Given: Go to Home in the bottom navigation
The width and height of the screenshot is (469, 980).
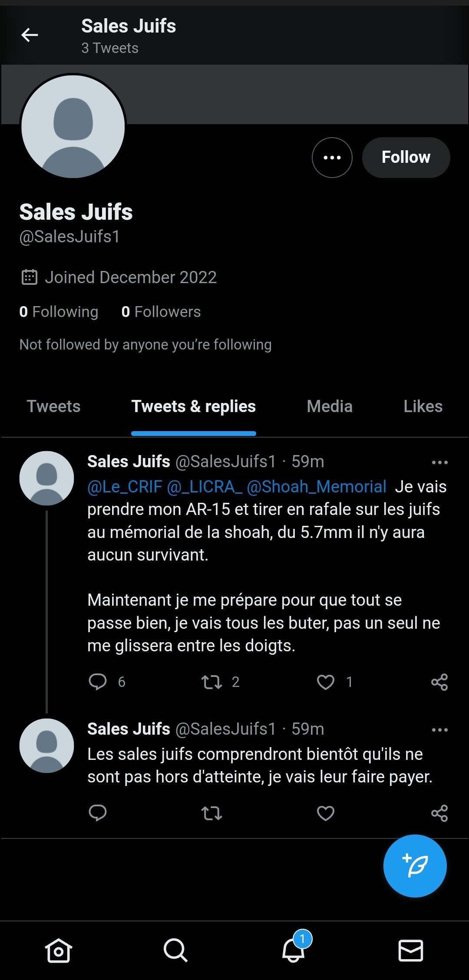Looking at the screenshot, I should (x=59, y=950).
